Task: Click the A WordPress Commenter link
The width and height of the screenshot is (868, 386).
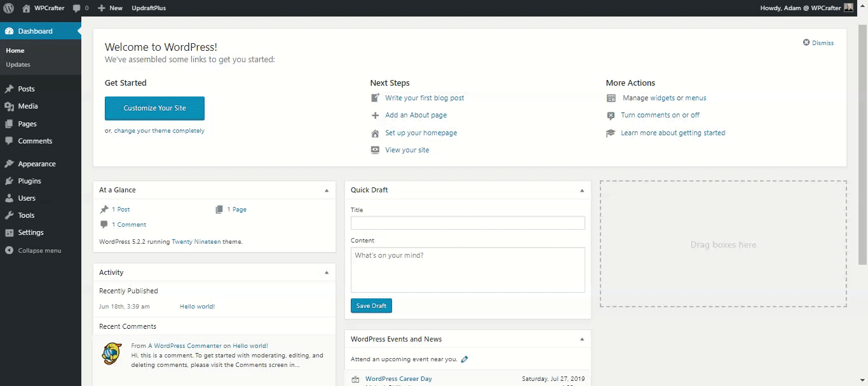Action: (185, 346)
